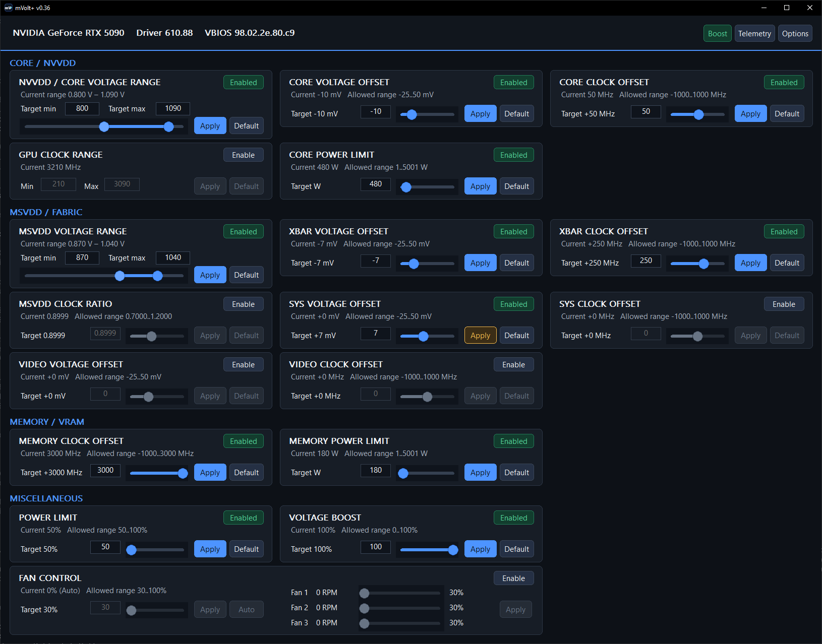Click the NVVDD range slider max handle
The image size is (822, 644).
coord(169,126)
